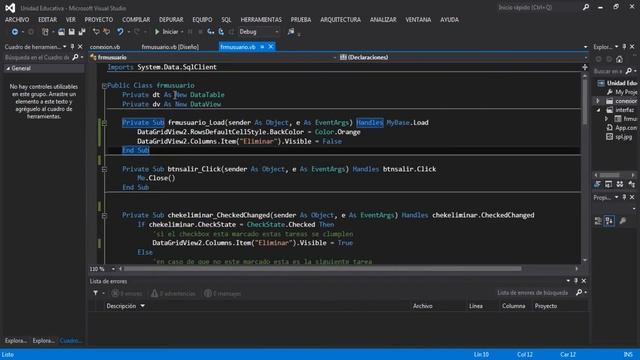Sort by the Archivo column header
The height and width of the screenshot is (360, 640).
click(x=422, y=306)
